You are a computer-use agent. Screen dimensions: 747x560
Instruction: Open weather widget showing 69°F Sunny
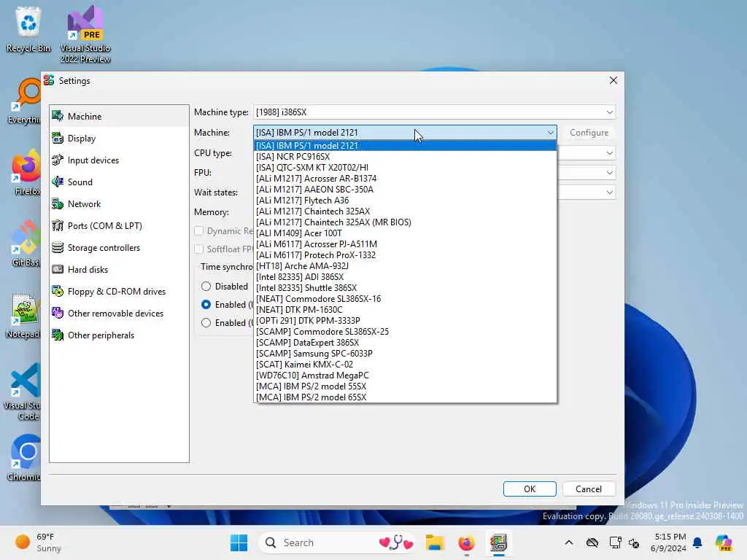click(38, 542)
